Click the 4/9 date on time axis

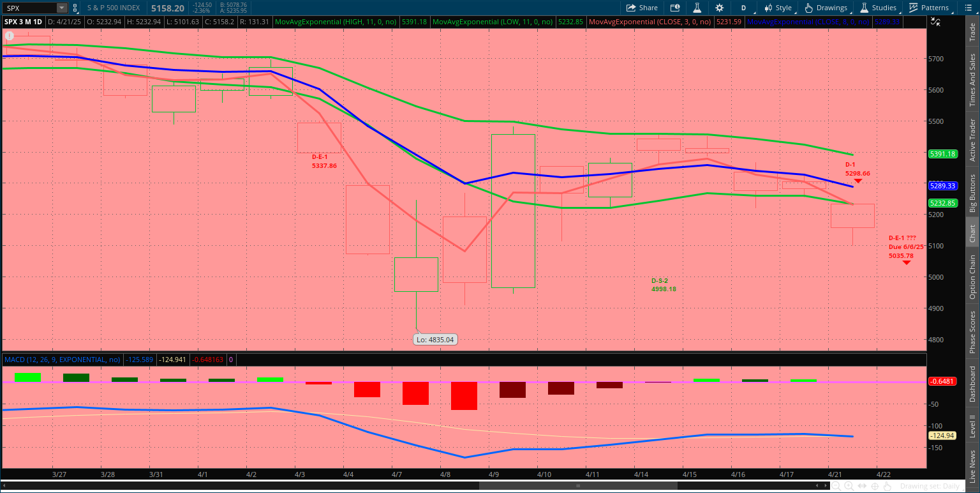pyautogui.click(x=494, y=474)
